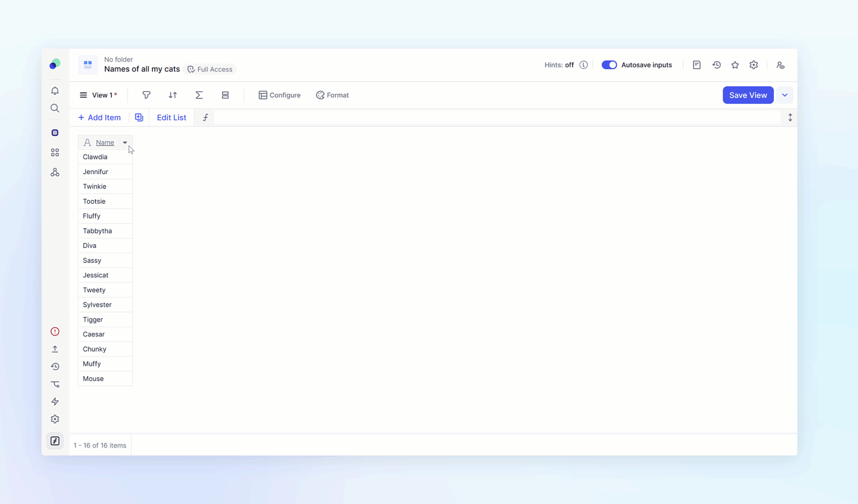Open the Format panel
858x504 pixels.
tap(332, 95)
